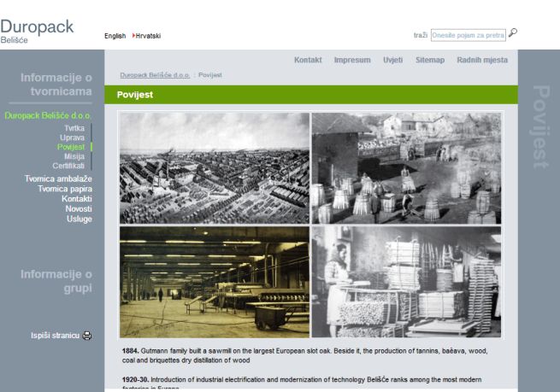Viewport: 560px width, 392px height.
Task: Select Tvrtka in the sidebar submenu
Action: pos(74,128)
